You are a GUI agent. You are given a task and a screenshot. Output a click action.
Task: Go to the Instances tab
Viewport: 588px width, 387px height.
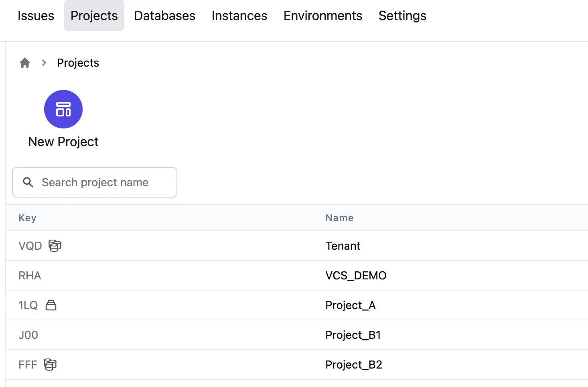click(239, 16)
